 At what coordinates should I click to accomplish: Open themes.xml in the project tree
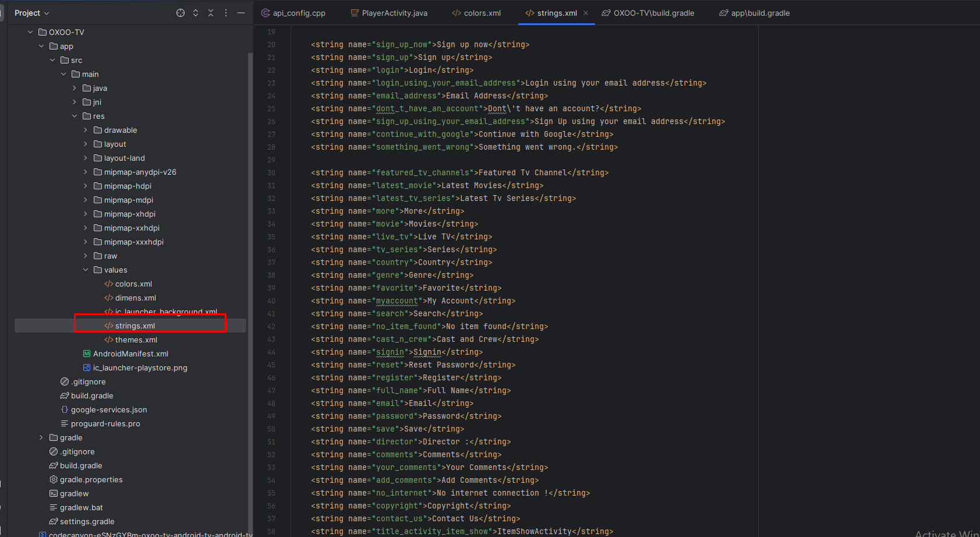point(136,340)
